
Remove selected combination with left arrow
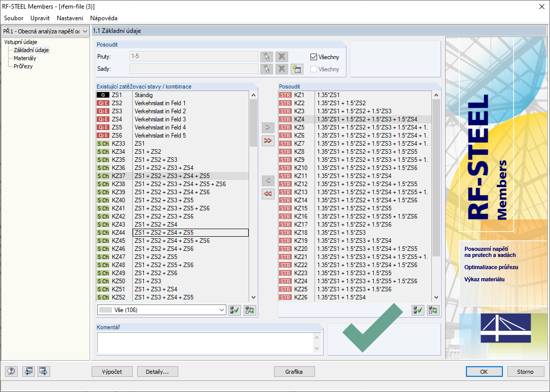268,181
